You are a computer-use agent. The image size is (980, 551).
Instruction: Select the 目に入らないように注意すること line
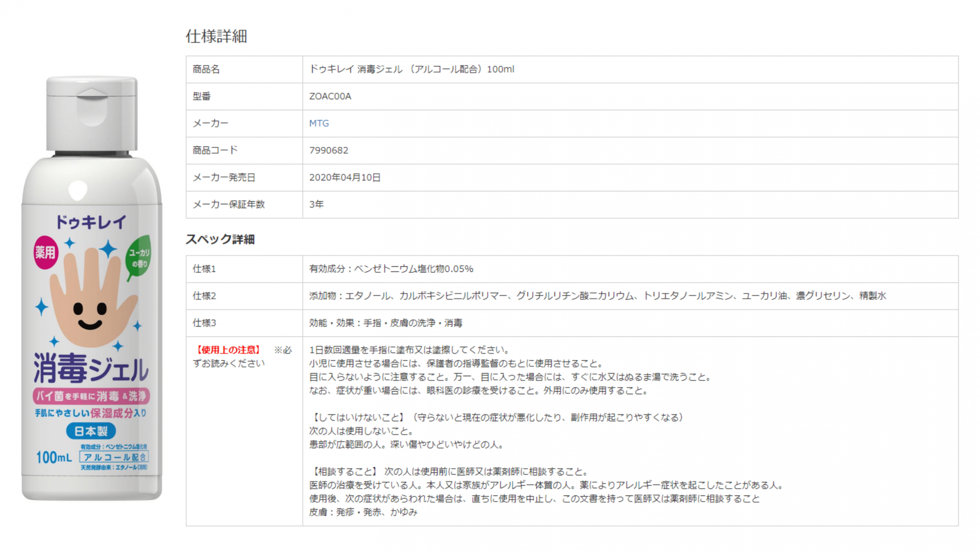pyautogui.click(x=510, y=377)
